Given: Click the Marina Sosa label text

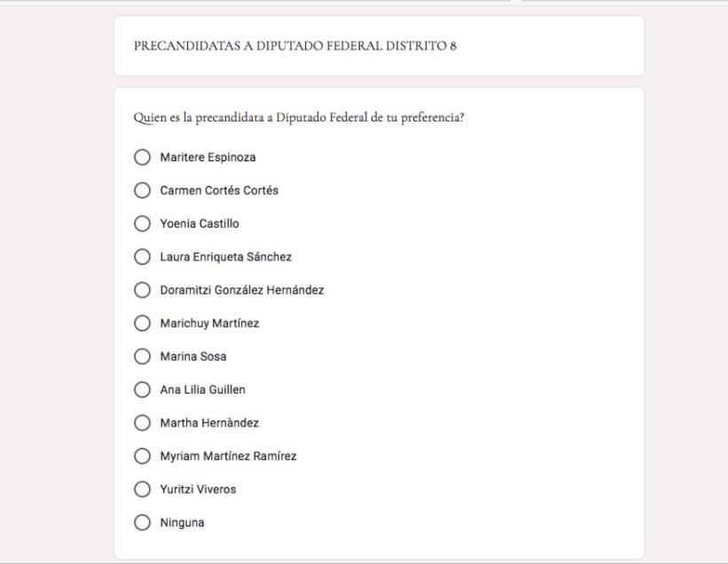Looking at the screenshot, I should [x=193, y=356].
